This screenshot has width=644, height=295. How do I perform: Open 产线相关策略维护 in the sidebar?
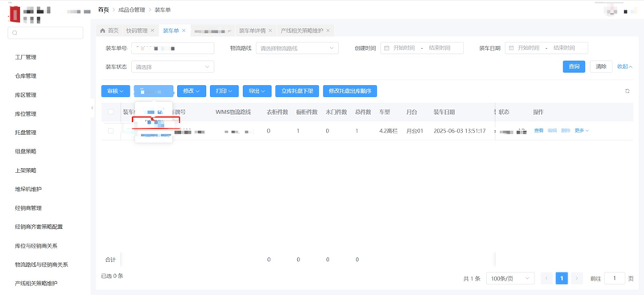pos(36,284)
